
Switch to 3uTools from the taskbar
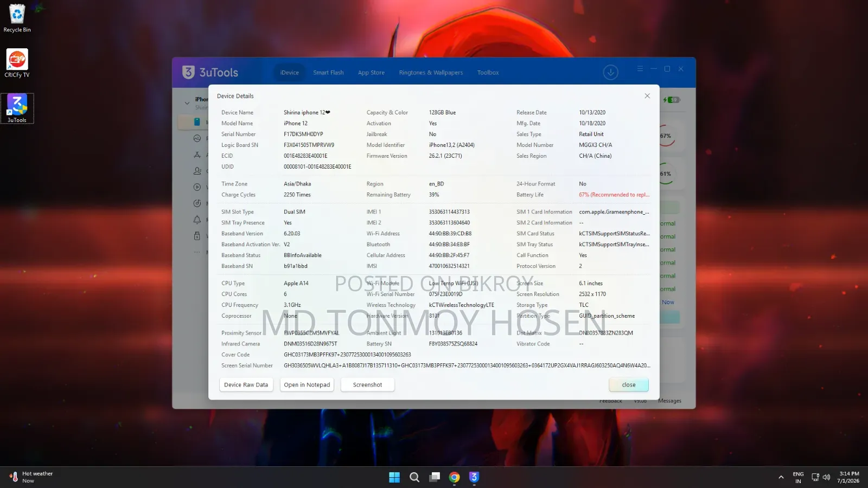tap(474, 477)
